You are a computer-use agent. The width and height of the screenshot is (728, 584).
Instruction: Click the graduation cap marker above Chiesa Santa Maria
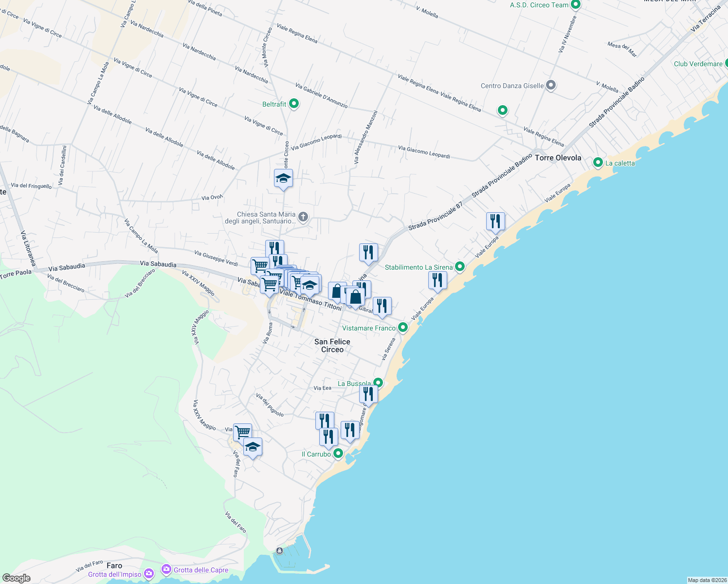click(x=283, y=178)
